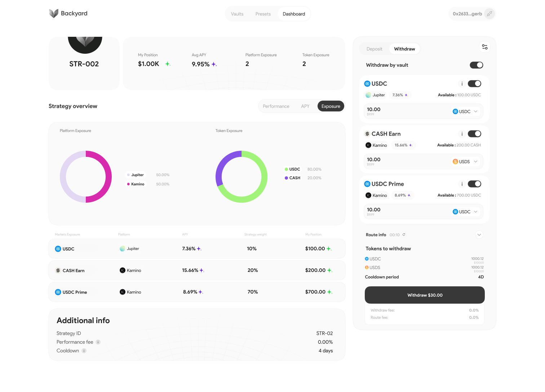Image resolution: width=545 pixels, height=392 pixels.
Task: Open withdraw settings via the sliders icon
Action: click(x=484, y=47)
